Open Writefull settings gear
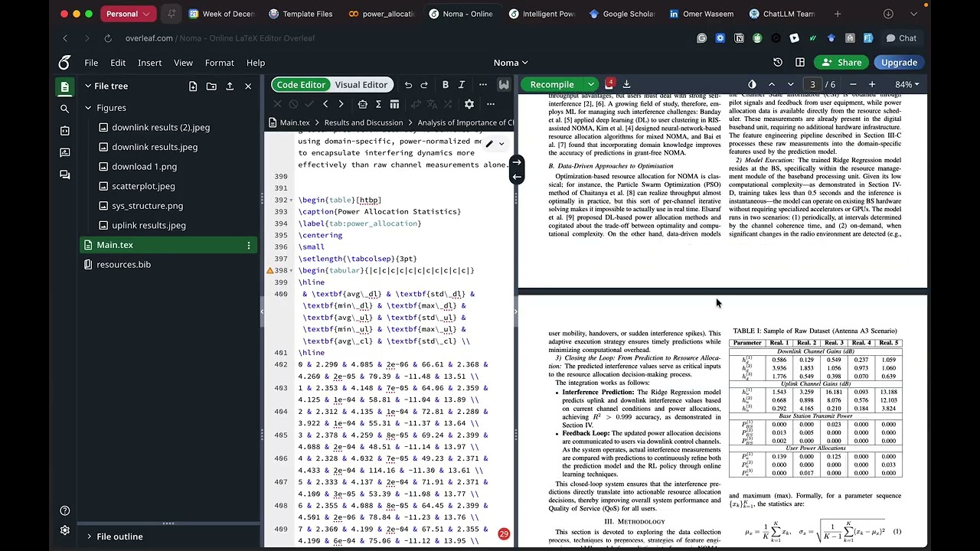 [469, 104]
